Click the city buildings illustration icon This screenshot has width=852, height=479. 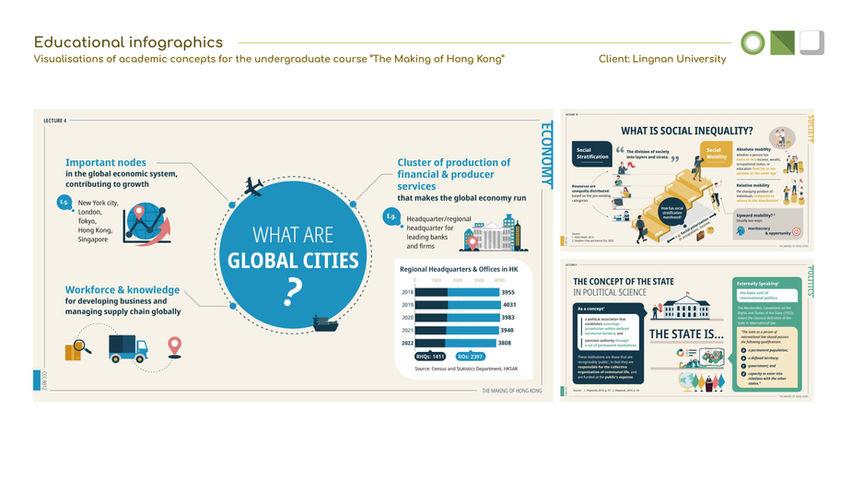click(x=493, y=234)
